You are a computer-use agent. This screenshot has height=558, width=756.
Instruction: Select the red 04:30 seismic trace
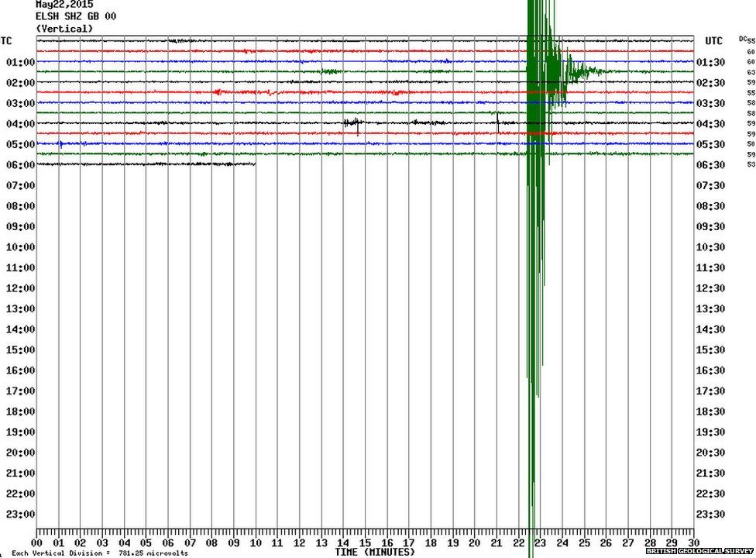pos(232,132)
